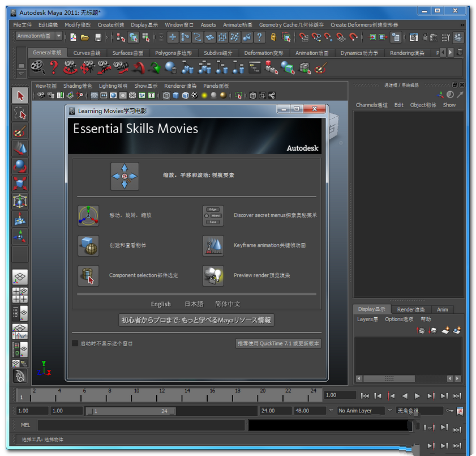Image resolution: width=476 pixels, height=456 pixels.
Task: Click the Maya resources Japanese button
Action: point(196,320)
